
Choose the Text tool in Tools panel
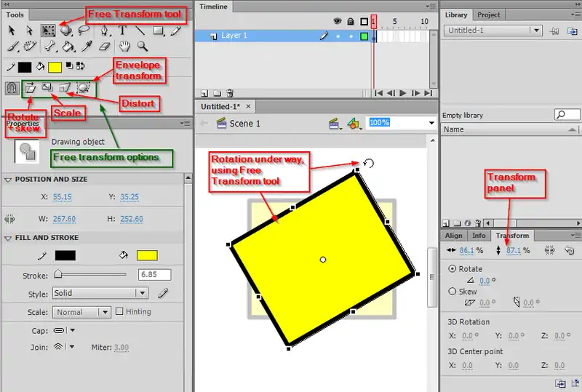[x=123, y=31]
